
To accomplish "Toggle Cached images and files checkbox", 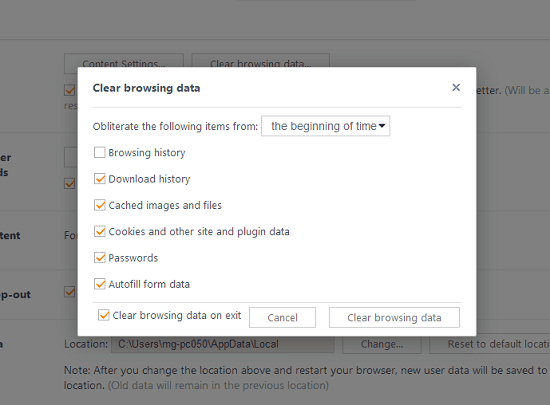I will tap(100, 205).
